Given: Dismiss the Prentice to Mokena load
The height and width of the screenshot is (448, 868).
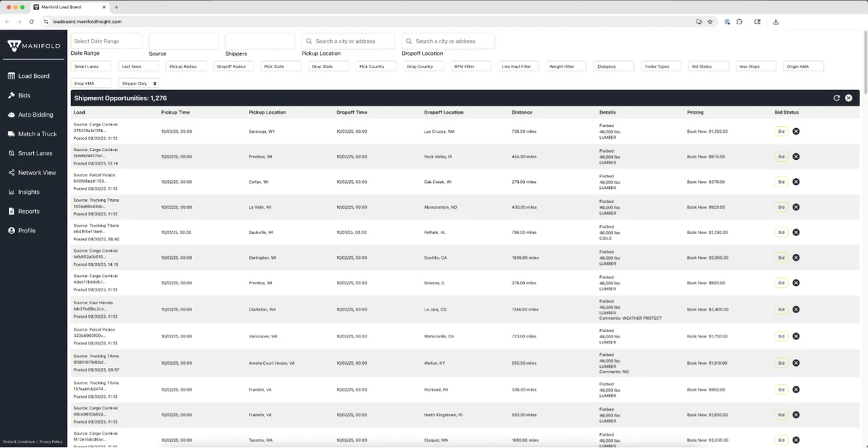Looking at the screenshot, I should [796, 283].
